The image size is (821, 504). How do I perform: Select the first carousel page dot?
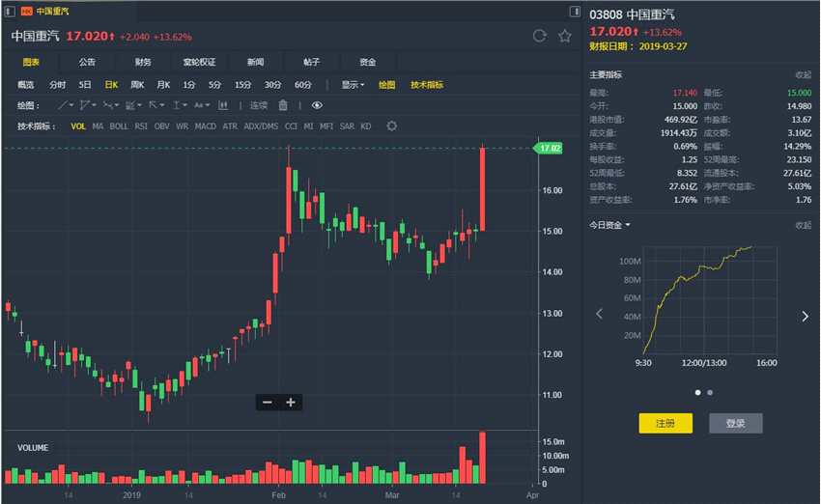[697, 392]
